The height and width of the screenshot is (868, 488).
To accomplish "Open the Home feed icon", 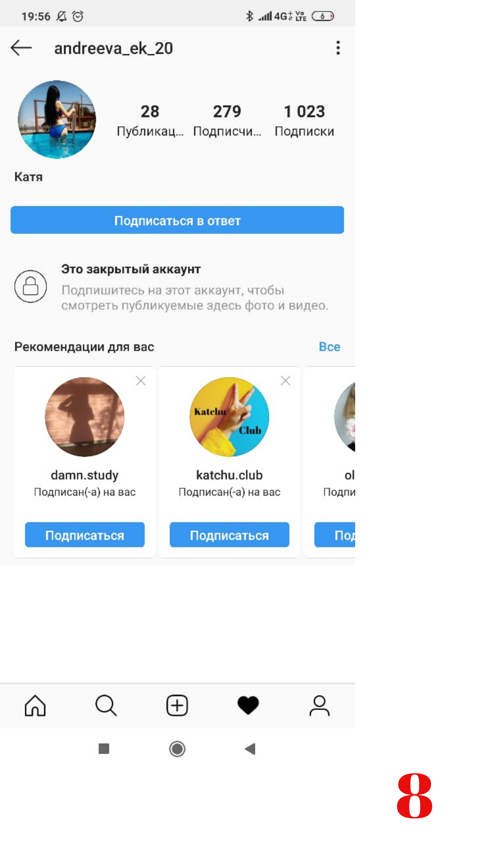I will 35,706.
